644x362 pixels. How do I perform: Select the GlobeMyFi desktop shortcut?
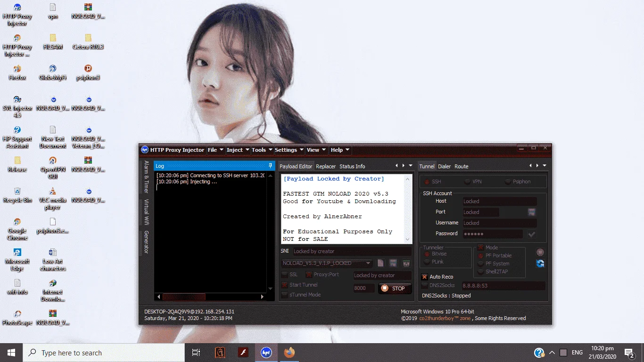pyautogui.click(x=52, y=72)
